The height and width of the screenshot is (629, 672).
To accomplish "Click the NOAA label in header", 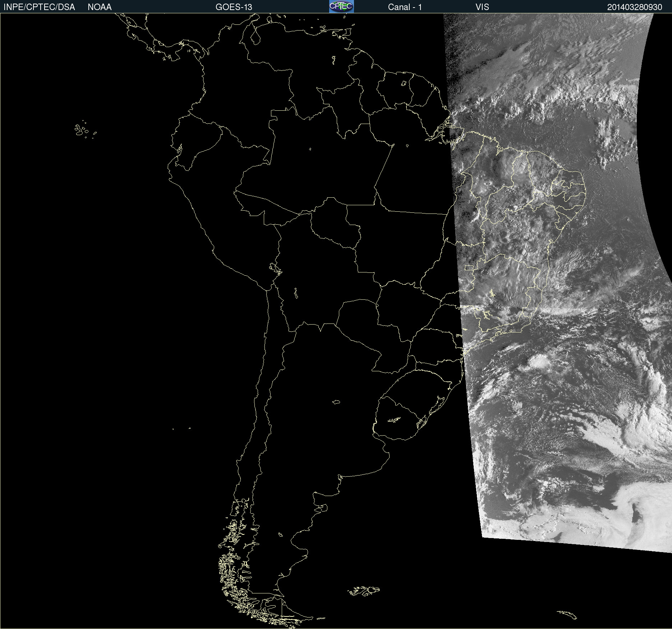I will pyautogui.click(x=100, y=7).
